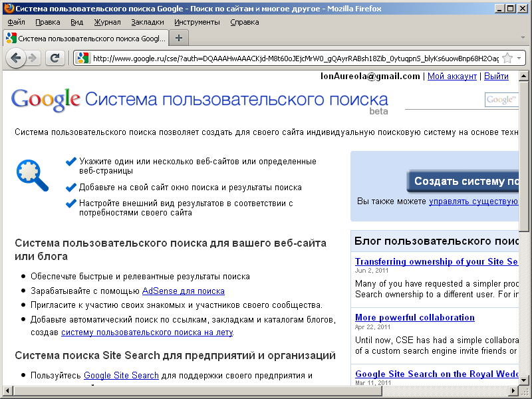Click the Выйти sign-out link
The image size is (532, 399).
click(496, 76)
